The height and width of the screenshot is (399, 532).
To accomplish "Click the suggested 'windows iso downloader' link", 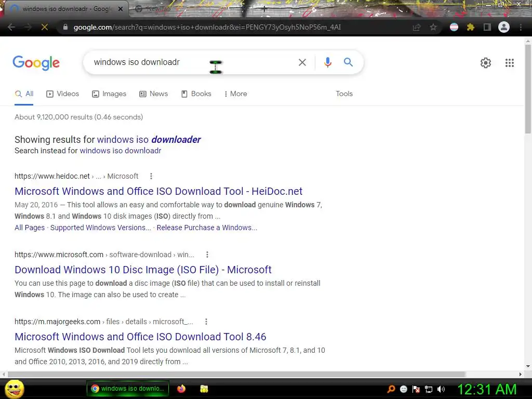I will 149,139.
